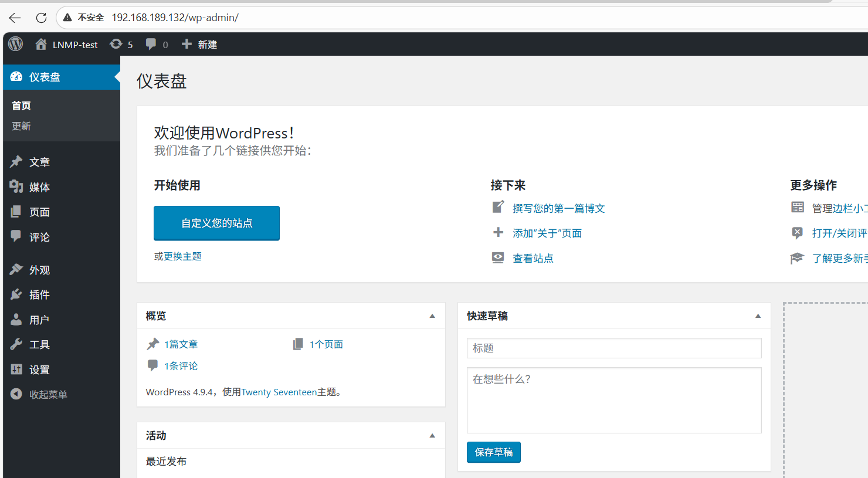868x478 pixels.
Task: Open the updates icon showing 5
Action: tap(116, 44)
